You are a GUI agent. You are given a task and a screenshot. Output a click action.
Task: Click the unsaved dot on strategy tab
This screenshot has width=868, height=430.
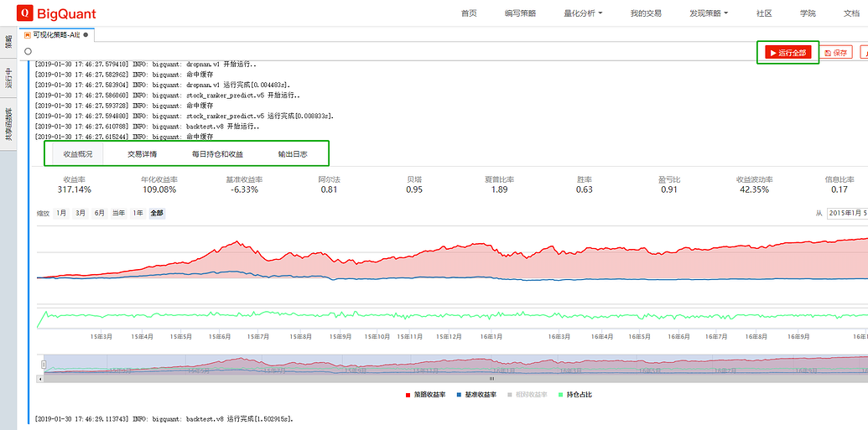(x=86, y=35)
